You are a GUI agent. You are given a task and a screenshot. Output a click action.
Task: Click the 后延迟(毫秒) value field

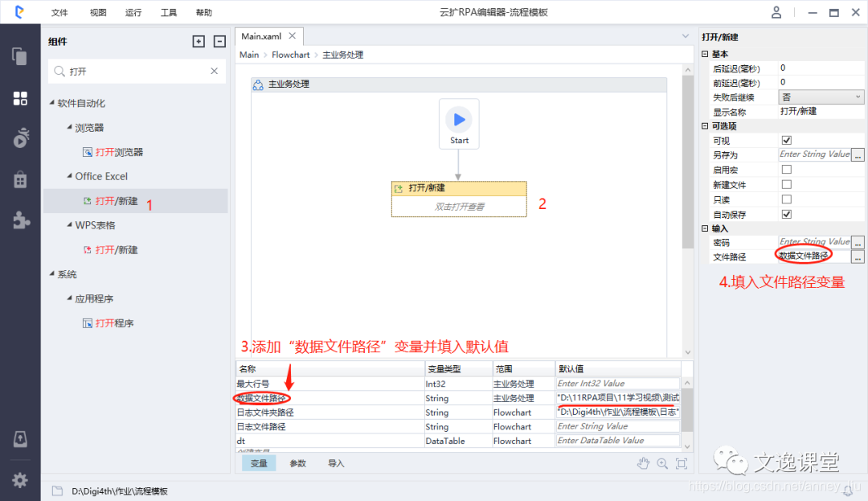pos(821,68)
